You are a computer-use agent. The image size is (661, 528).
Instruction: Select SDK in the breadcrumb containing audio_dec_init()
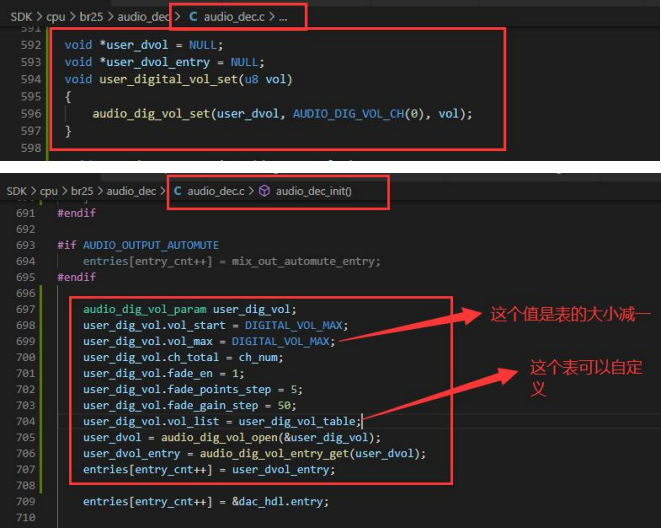click(x=16, y=191)
